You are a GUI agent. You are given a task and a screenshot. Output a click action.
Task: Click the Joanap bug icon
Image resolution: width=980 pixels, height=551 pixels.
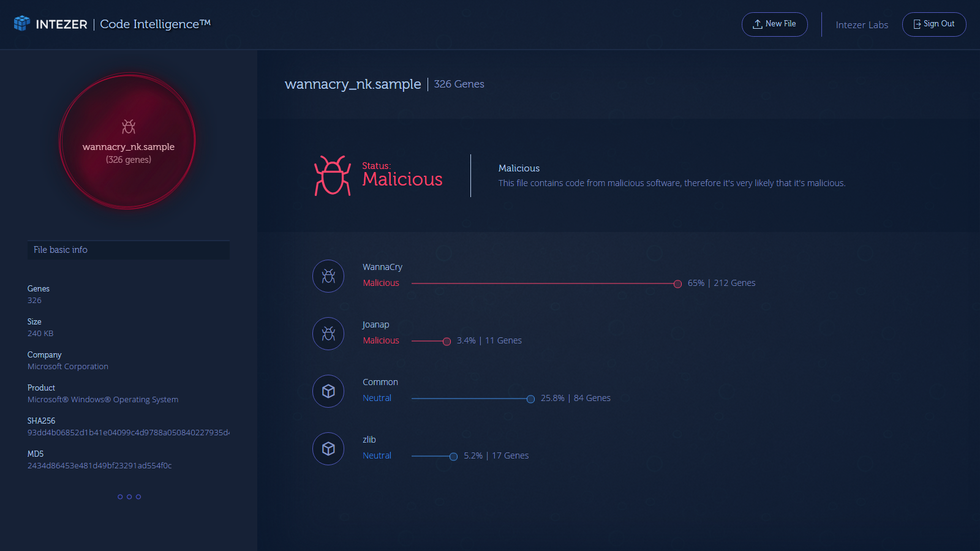coord(328,334)
